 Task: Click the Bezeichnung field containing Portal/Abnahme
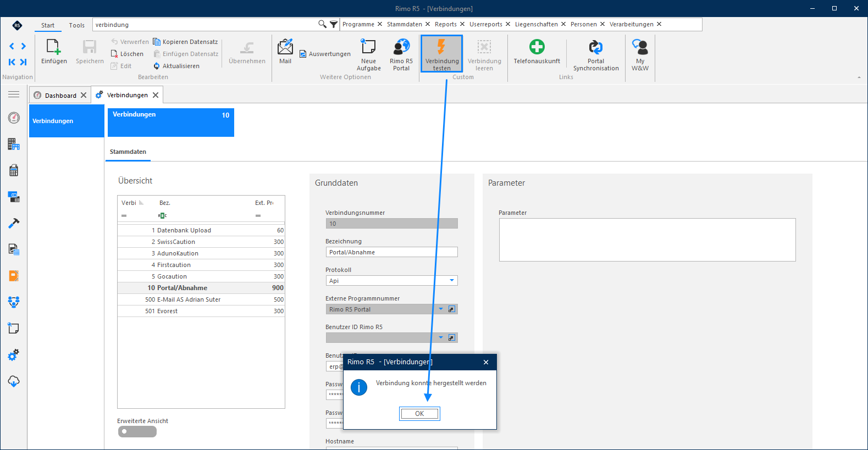tap(391, 252)
